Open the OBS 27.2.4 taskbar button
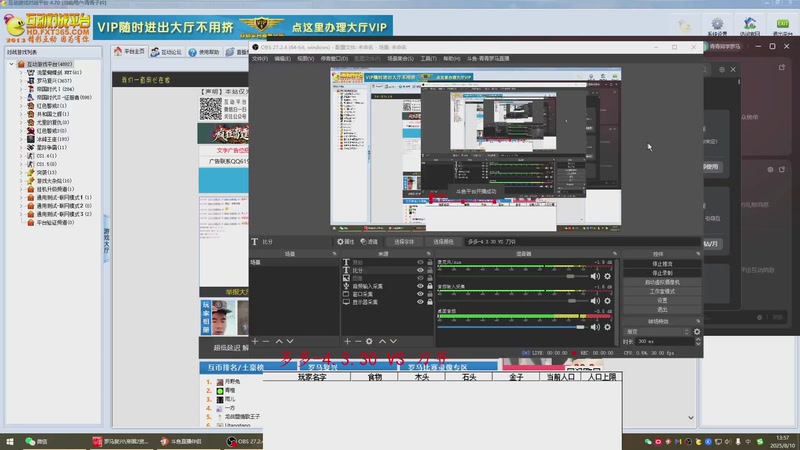This screenshot has height=450, width=800. [244, 441]
